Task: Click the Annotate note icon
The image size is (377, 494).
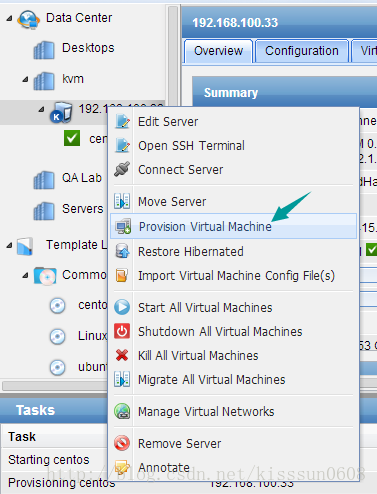Action: 122,467
